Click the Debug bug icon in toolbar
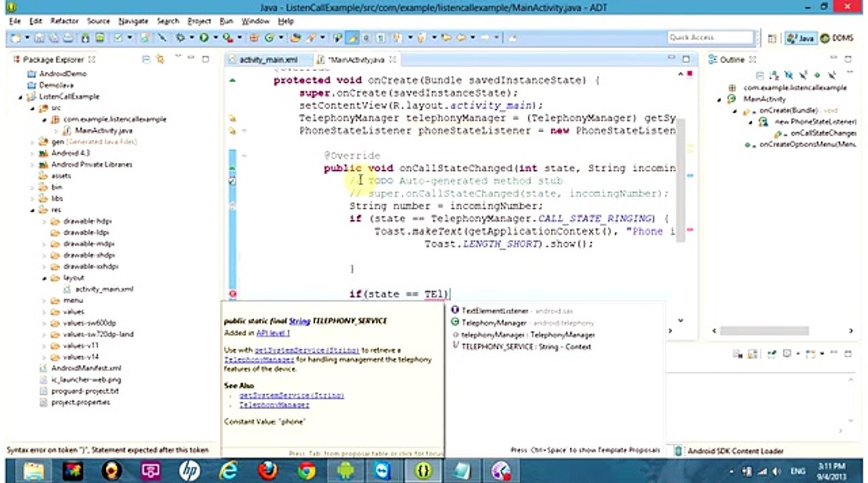Image resolution: width=868 pixels, height=483 pixels. click(x=180, y=38)
